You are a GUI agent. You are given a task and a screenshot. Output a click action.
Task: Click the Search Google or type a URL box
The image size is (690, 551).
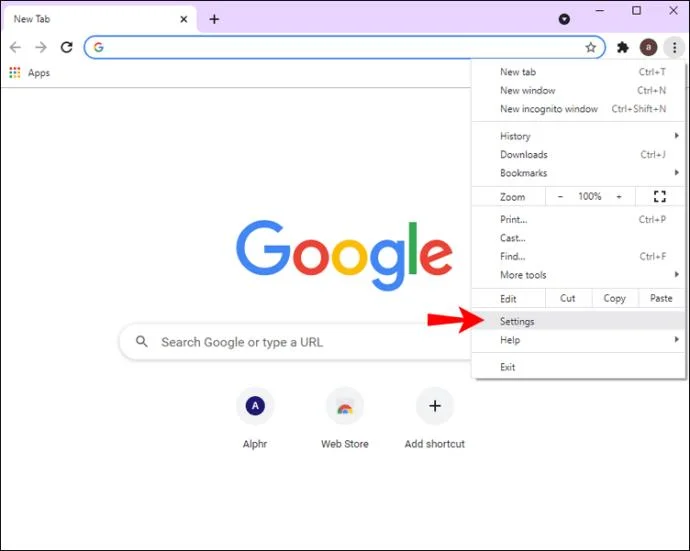coord(296,342)
